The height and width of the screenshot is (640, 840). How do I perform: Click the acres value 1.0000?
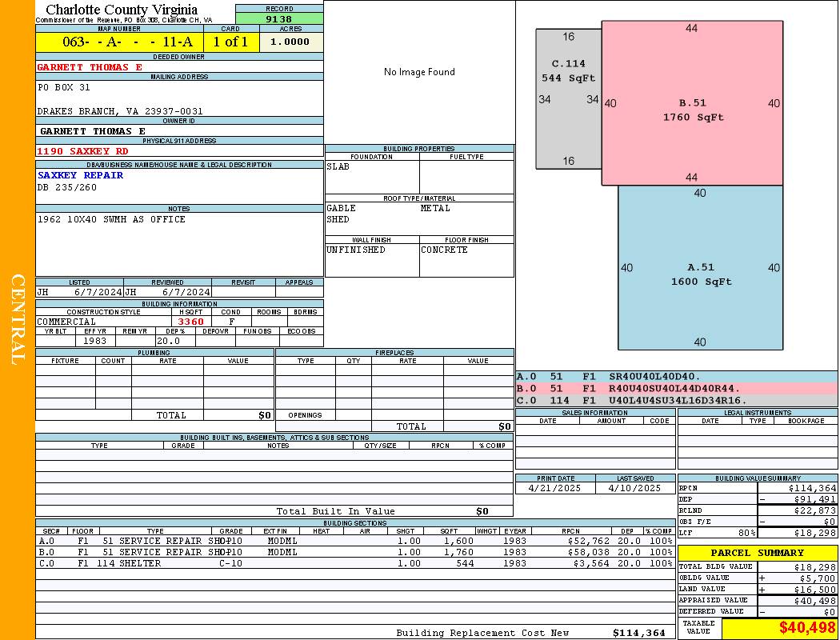click(290, 42)
